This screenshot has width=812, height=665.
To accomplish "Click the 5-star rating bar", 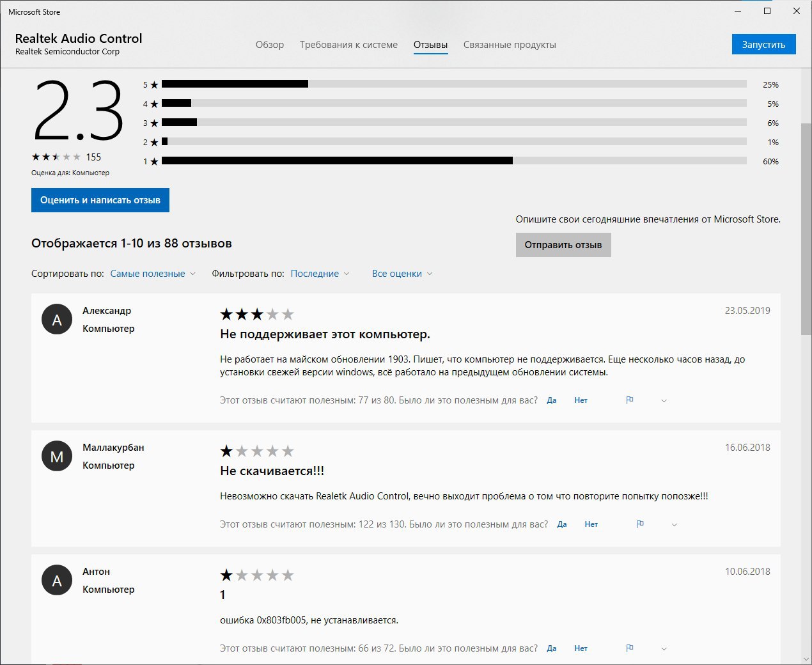I will (x=454, y=84).
